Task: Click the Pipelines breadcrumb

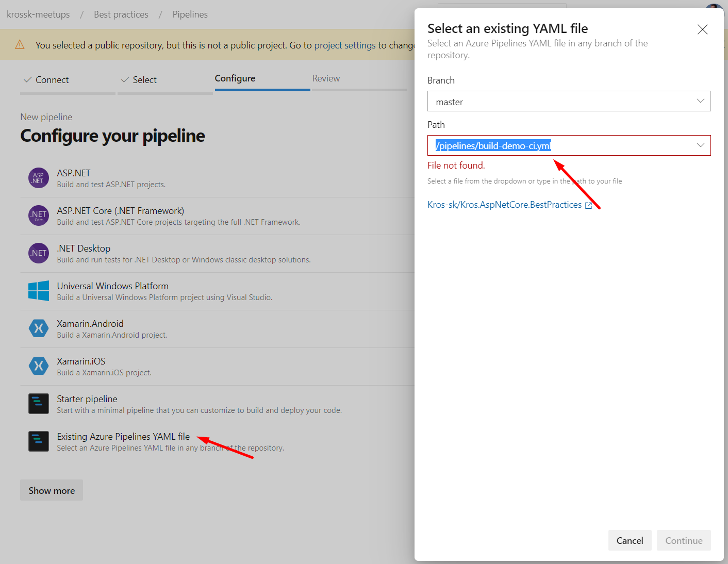Action: 190,14
